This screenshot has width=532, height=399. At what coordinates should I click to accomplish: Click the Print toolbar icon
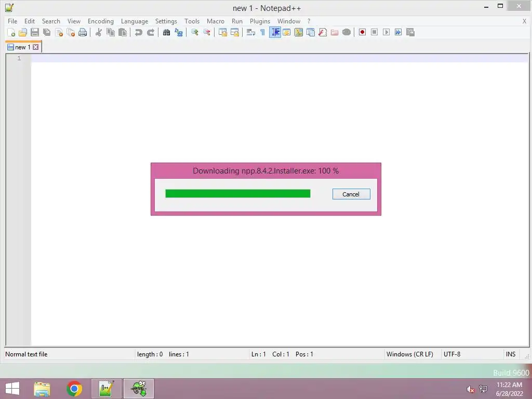(x=83, y=32)
